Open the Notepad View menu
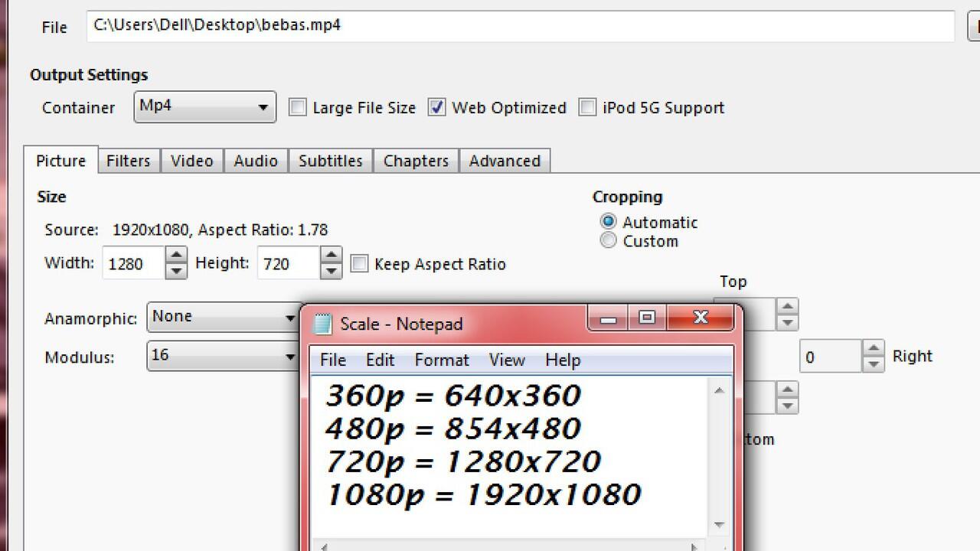The image size is (980, 551). pos(507,360)
